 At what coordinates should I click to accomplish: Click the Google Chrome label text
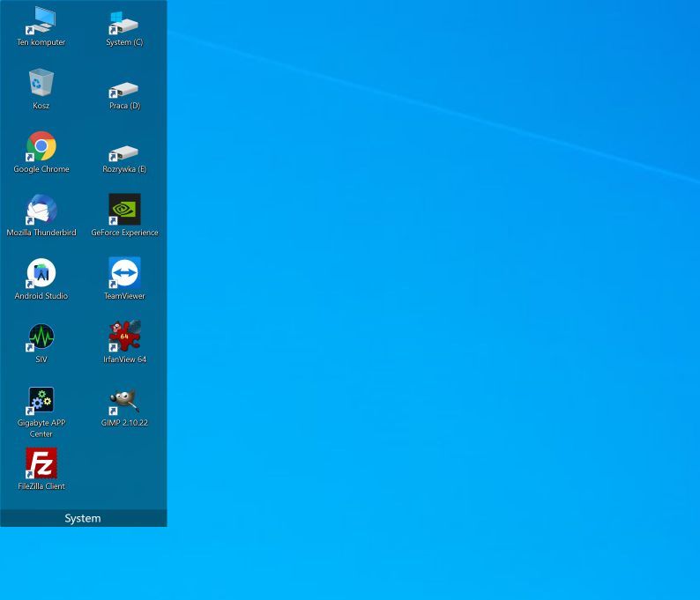coord(41,169)
